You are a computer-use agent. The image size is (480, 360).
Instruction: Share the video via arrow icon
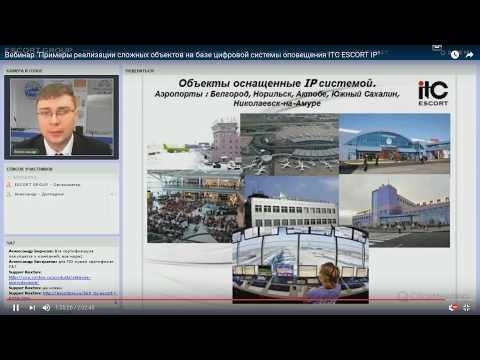click(469, 55)
